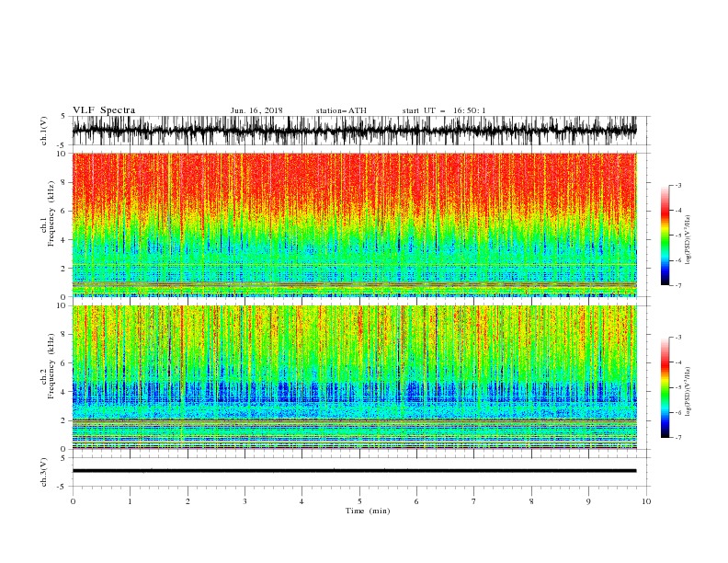Viewport: 728px width, 563px height.
Task: Click the "-5" tick on the lower color bar
Action: click(x=678, y=387)
